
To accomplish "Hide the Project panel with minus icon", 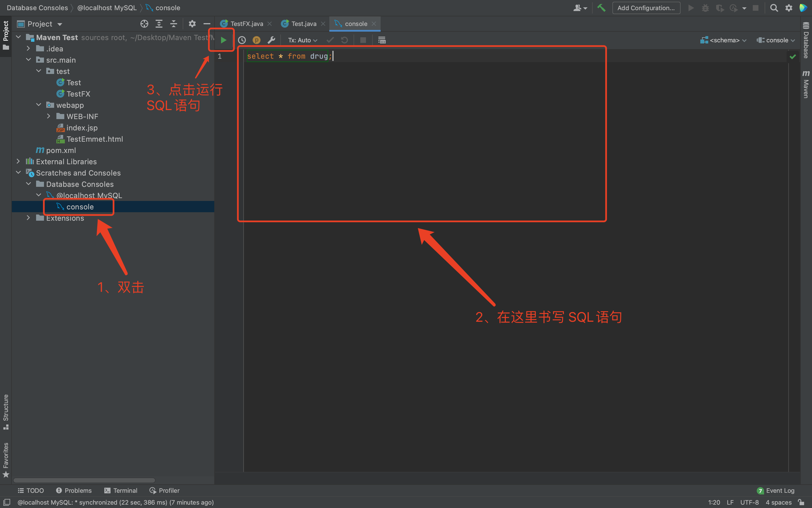I will tap(207, 24).
